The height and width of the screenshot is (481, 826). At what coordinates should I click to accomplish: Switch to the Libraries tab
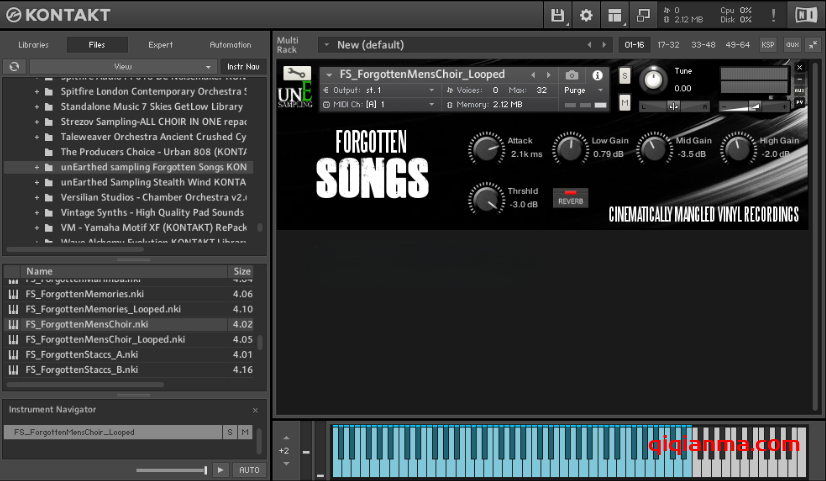[33, 45]
